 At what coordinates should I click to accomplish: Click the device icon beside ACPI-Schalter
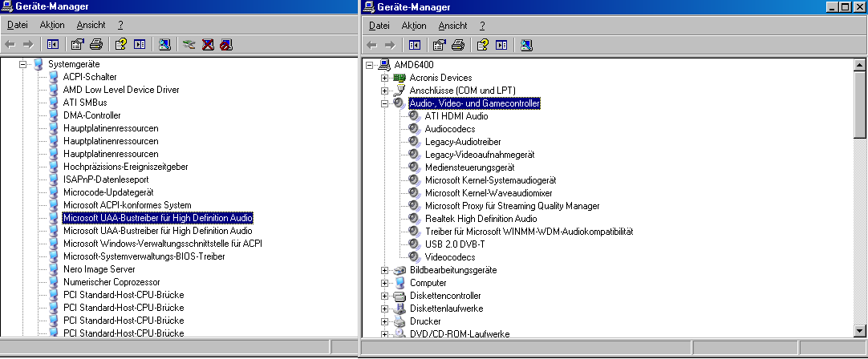(x=53, y=77)
